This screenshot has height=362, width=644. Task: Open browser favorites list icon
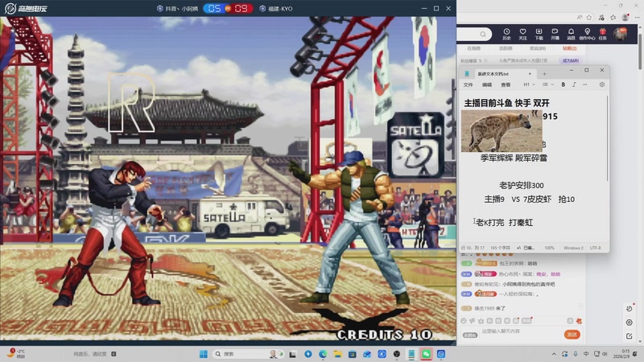[x=613, y=17]
